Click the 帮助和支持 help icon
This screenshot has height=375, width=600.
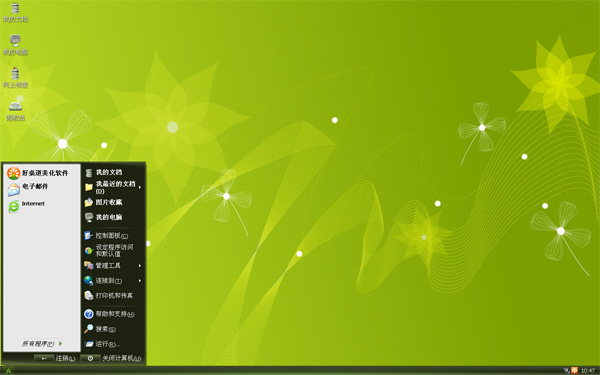[x=89, y=314]
